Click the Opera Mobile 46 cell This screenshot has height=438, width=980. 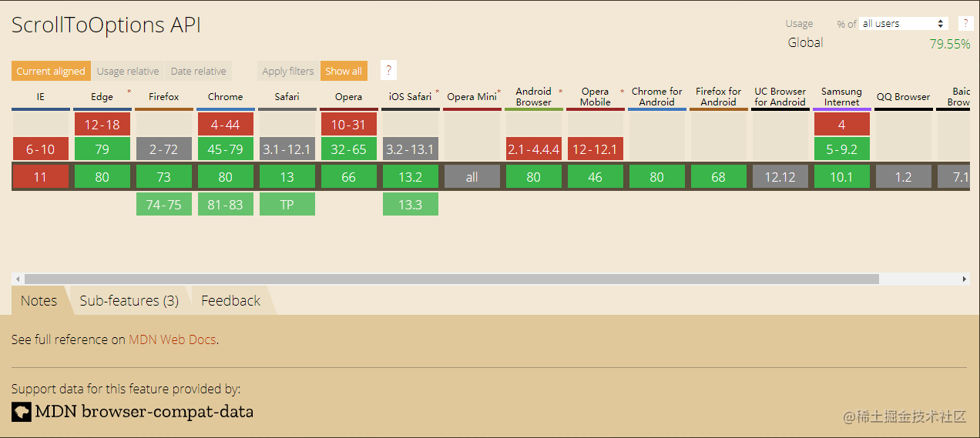596,177
